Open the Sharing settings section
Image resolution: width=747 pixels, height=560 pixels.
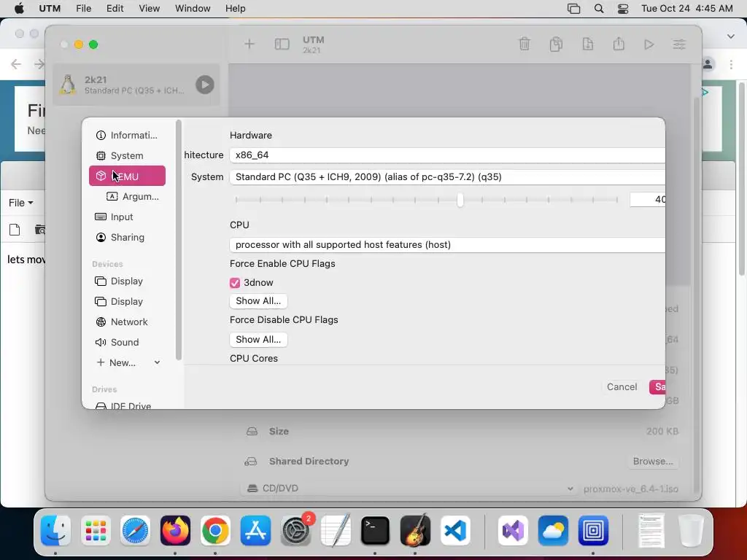tap(127, 237)
